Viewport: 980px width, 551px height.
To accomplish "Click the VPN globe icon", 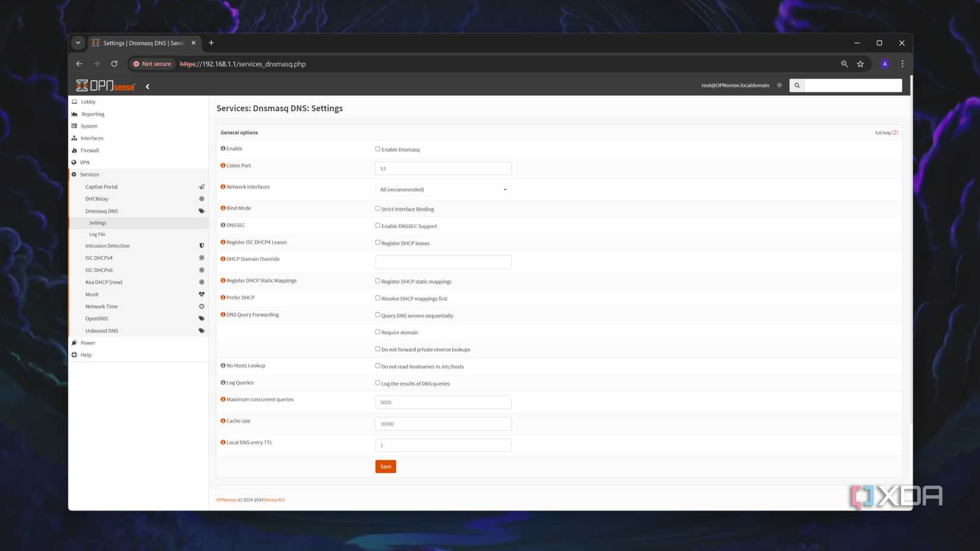I will pyautogui.click(x=75, y=162).
